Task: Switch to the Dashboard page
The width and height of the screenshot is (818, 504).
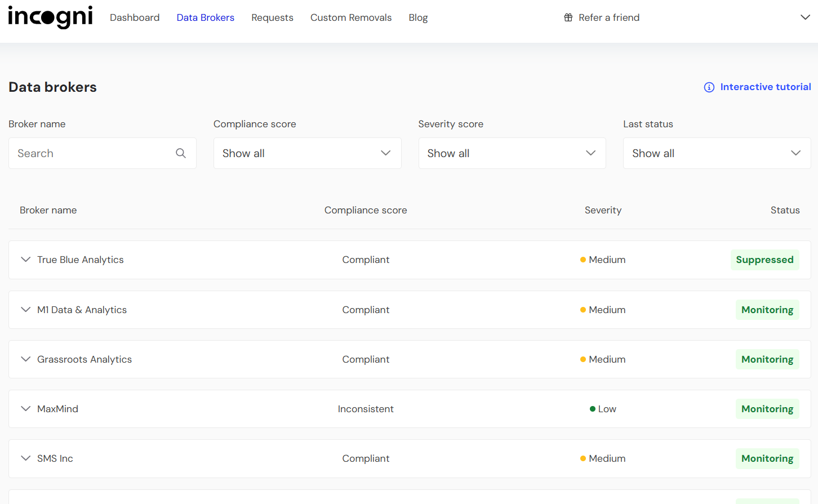Action: click(135, 17)
